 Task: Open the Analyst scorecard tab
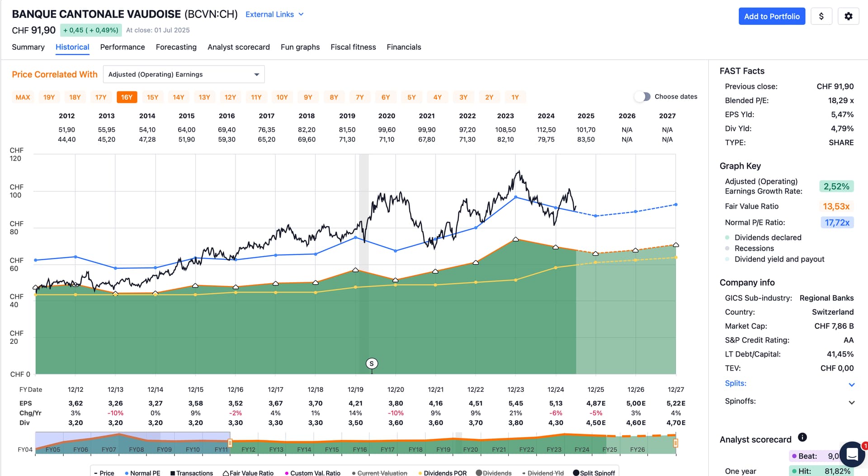tap(239, 47)
